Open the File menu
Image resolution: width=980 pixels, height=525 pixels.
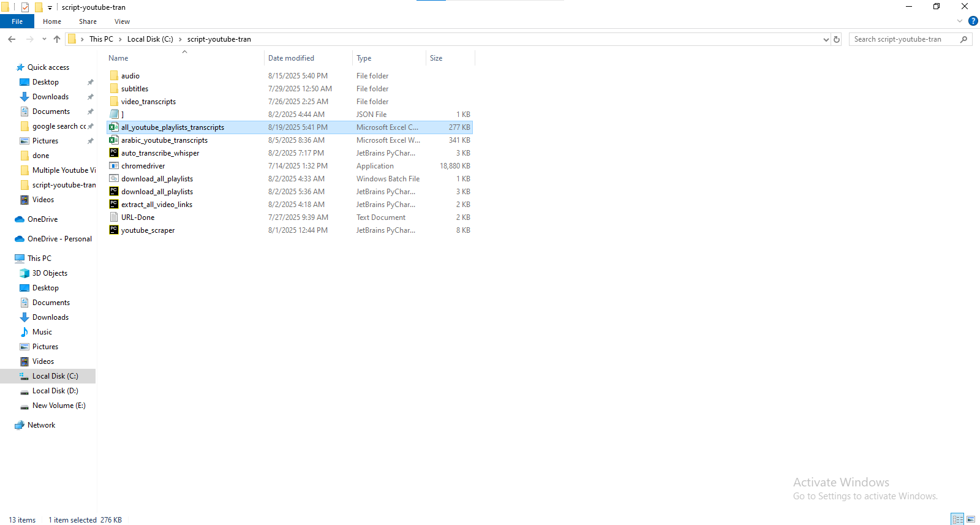click(x=17, y=21)
